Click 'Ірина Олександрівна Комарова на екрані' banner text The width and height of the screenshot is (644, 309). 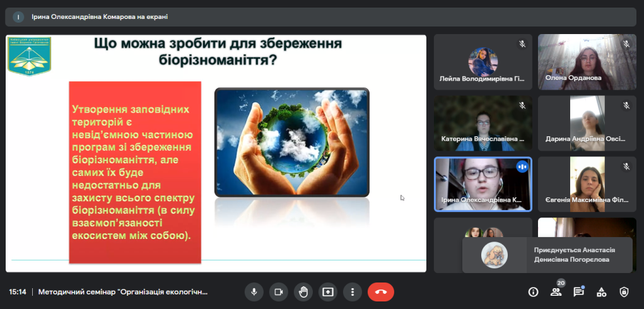tap(100, 17)
